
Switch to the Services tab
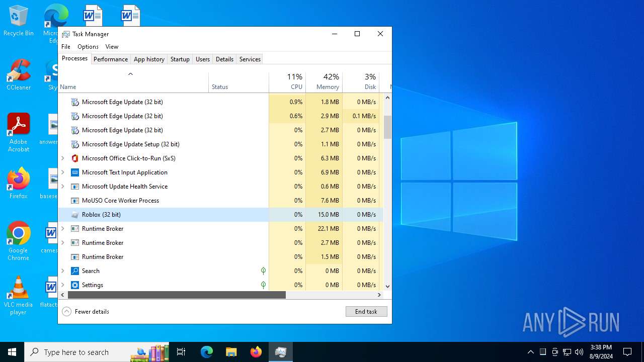click(250, 59)
